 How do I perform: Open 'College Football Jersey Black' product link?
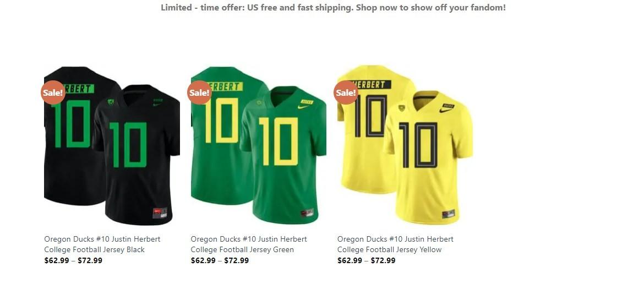pos(95,249)
